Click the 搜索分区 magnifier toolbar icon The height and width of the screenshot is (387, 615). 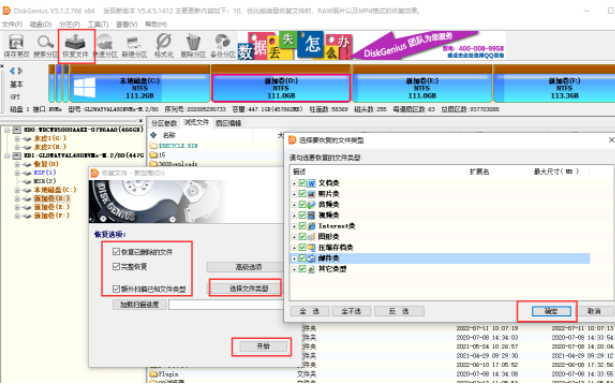point(45,42)
